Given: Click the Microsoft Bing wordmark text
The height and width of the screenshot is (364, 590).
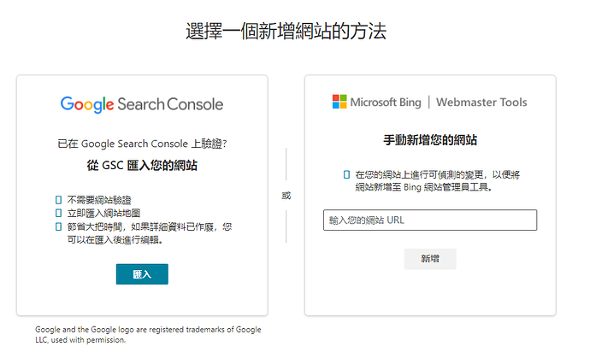Looking at the screenshot, I should tap(386, 103).
